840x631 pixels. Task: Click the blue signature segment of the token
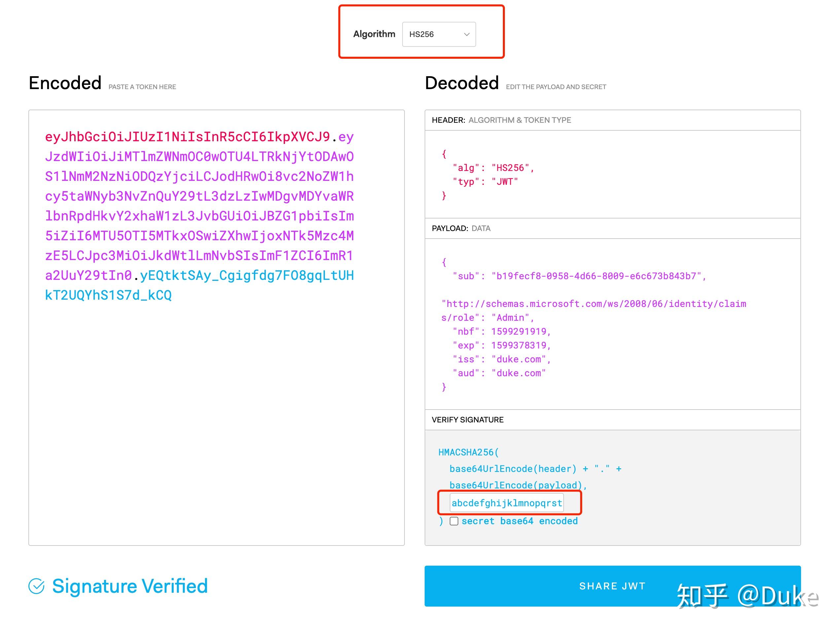tap(247, 276)
